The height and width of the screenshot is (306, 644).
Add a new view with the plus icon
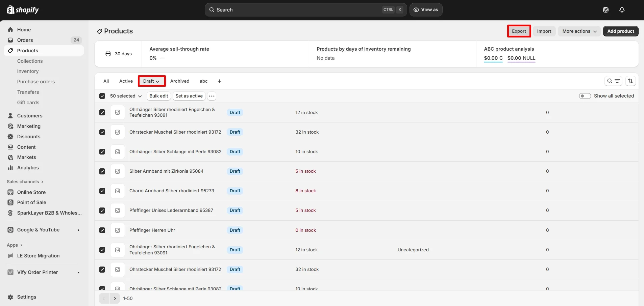[219, 81]
